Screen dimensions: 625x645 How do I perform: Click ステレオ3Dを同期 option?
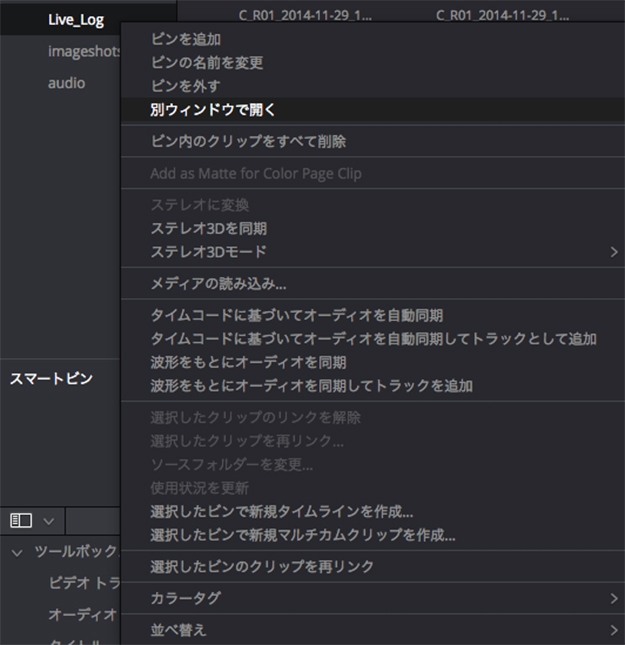[208, 228]
